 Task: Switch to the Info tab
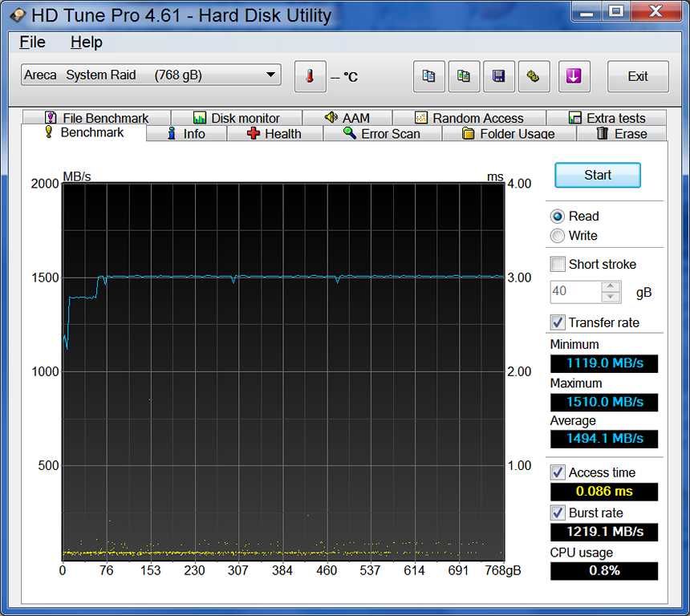pyautogui.click(x=187, y=133)
